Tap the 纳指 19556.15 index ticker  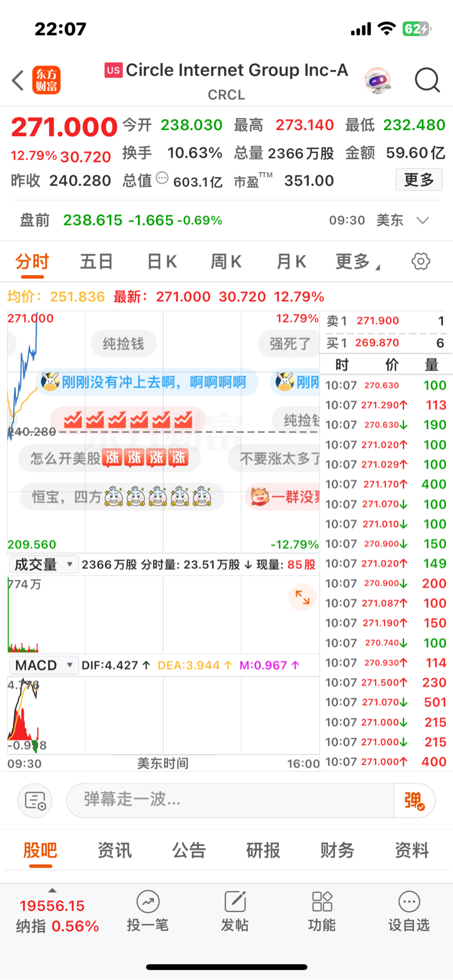coord(57,916)
